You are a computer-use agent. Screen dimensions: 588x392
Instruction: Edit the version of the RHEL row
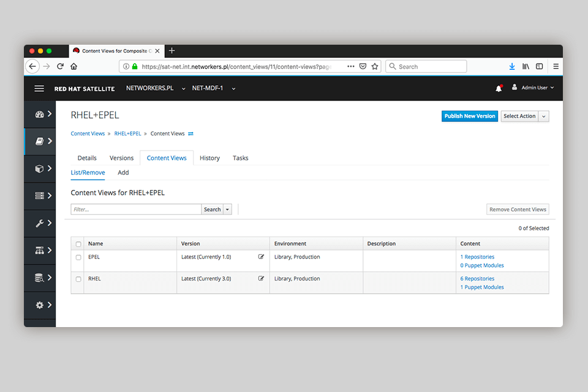pos(261,279)
